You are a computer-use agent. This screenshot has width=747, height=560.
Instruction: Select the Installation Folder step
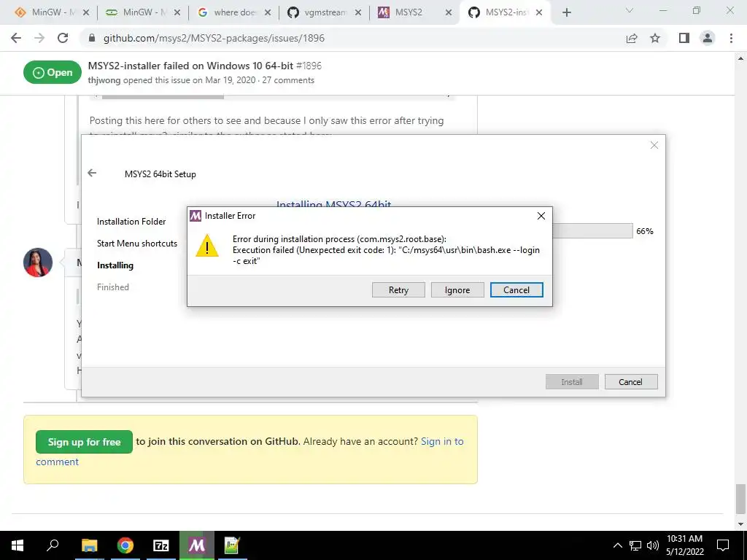[131, 222]
